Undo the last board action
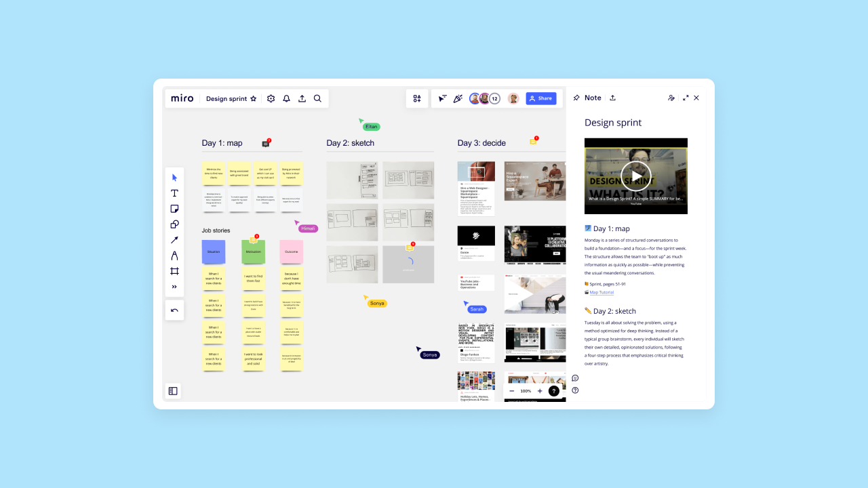 tap(174, 310)
